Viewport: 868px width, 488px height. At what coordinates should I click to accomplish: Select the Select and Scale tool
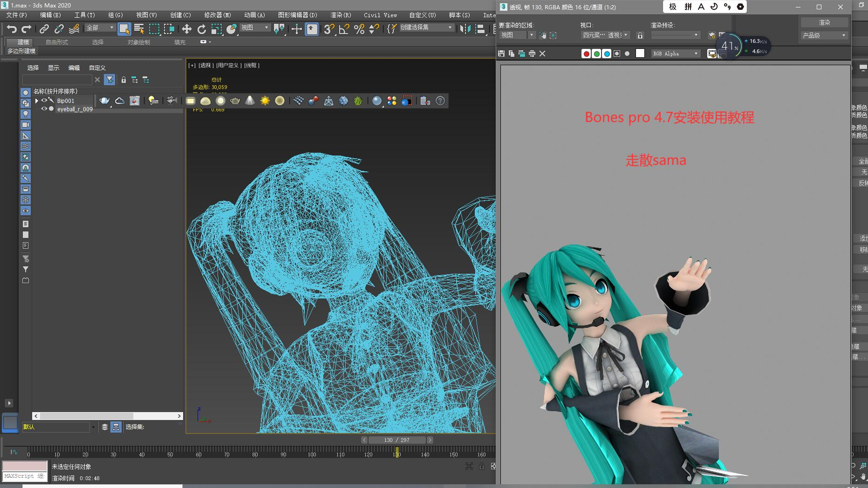tap(216, 29)
